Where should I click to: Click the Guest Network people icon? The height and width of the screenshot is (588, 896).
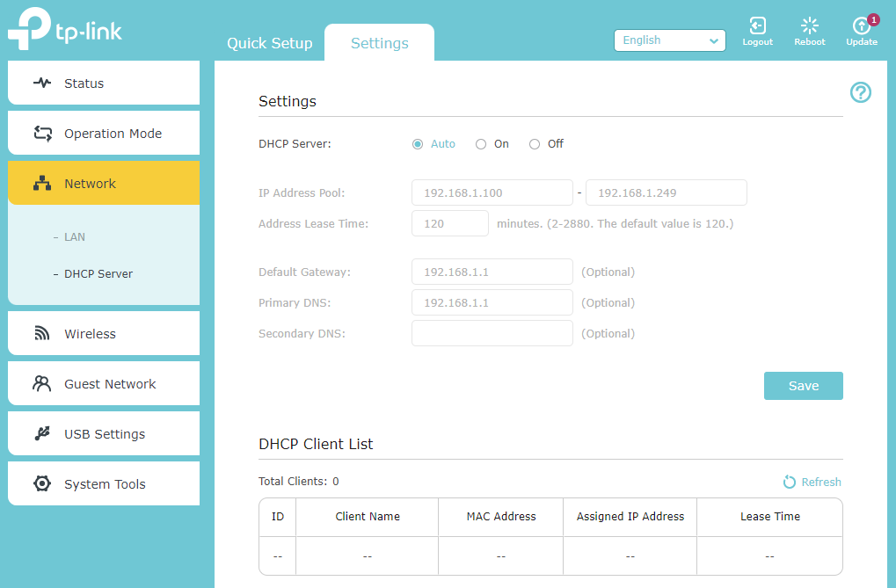(41, 383)
